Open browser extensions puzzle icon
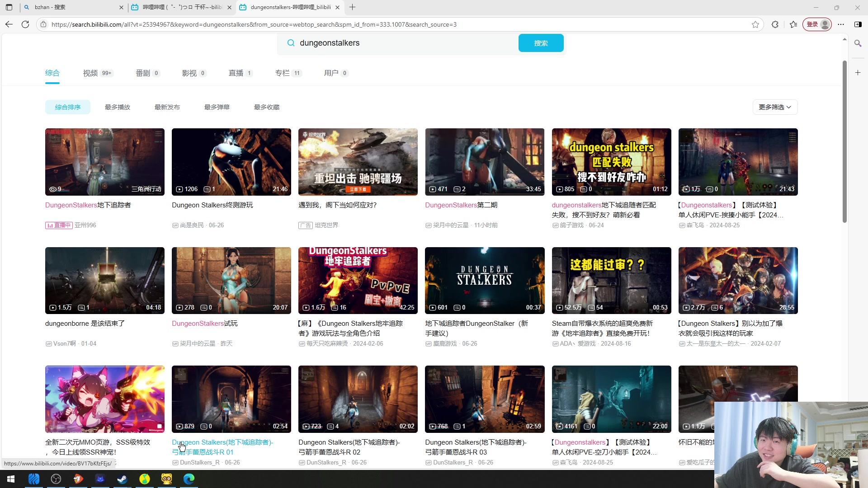 tap(775, 24)
